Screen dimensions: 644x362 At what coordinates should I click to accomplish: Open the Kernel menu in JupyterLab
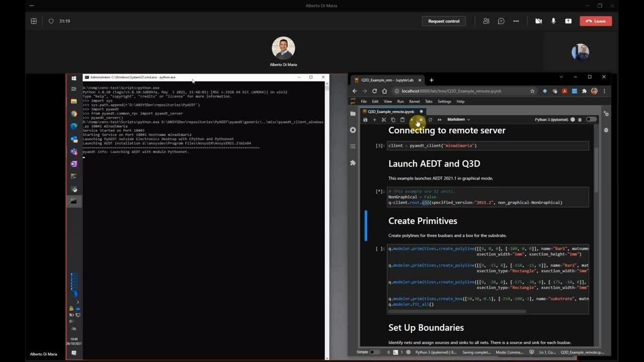pyautogui.click(x=415, y=102)
